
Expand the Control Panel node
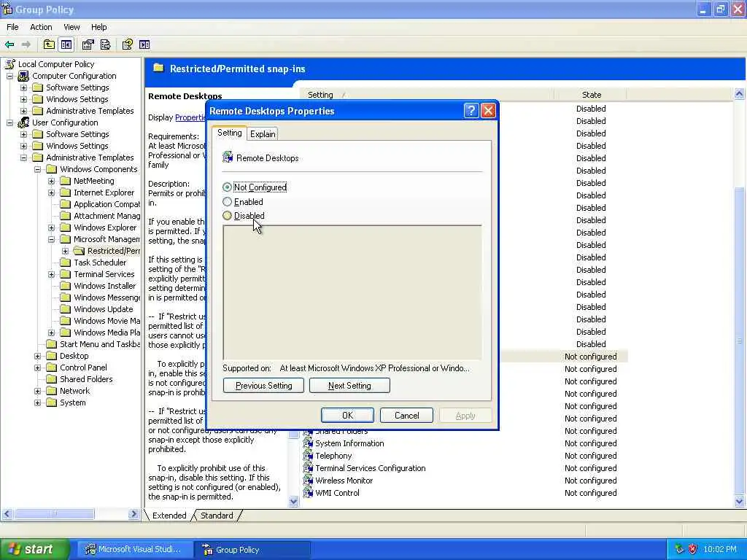[x=38, y=367]
